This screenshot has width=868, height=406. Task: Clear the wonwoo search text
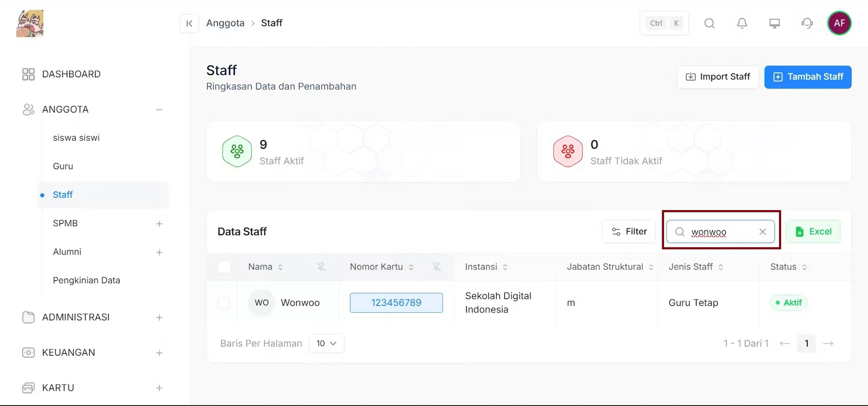click(x=762, y=232)
